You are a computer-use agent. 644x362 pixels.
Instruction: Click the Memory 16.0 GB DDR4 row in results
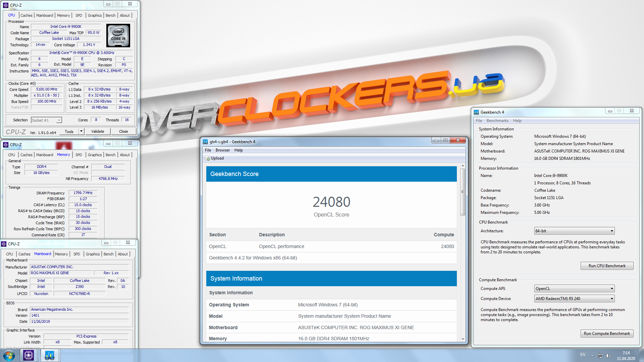331,339
